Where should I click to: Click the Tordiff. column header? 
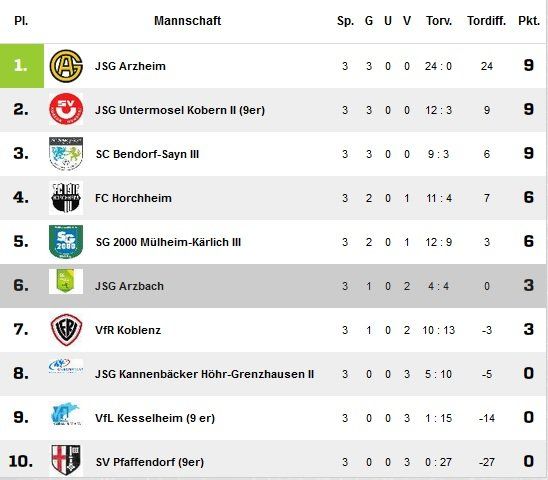tap(486, 21)
